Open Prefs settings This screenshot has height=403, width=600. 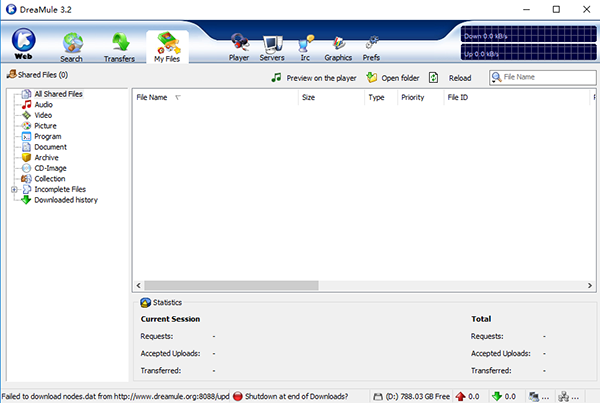(x=371, y=47)
